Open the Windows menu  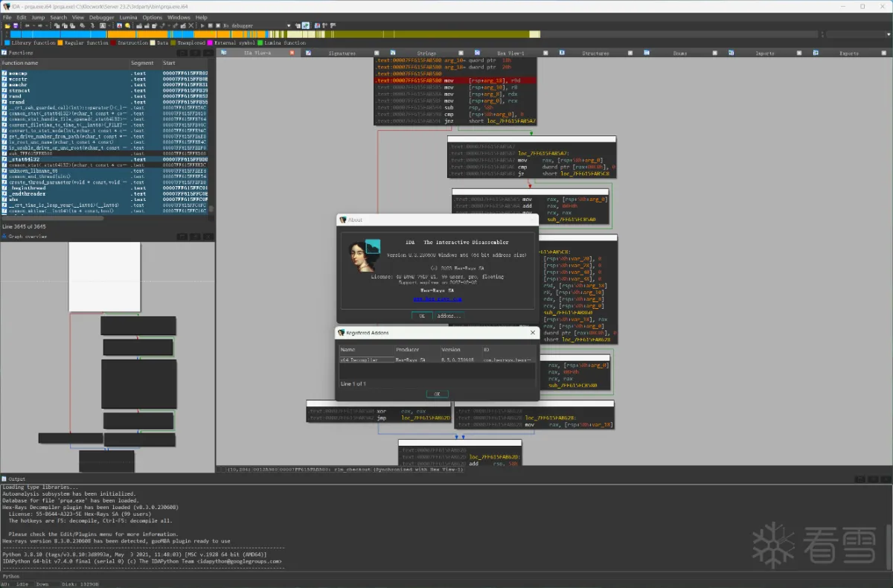pyautogui.click(x=179, y=17)
